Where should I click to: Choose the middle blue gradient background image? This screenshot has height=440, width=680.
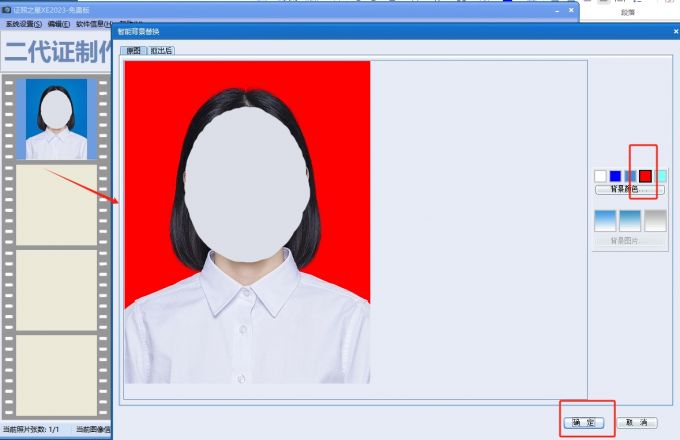pyautogui.click(x=630, y=220)
